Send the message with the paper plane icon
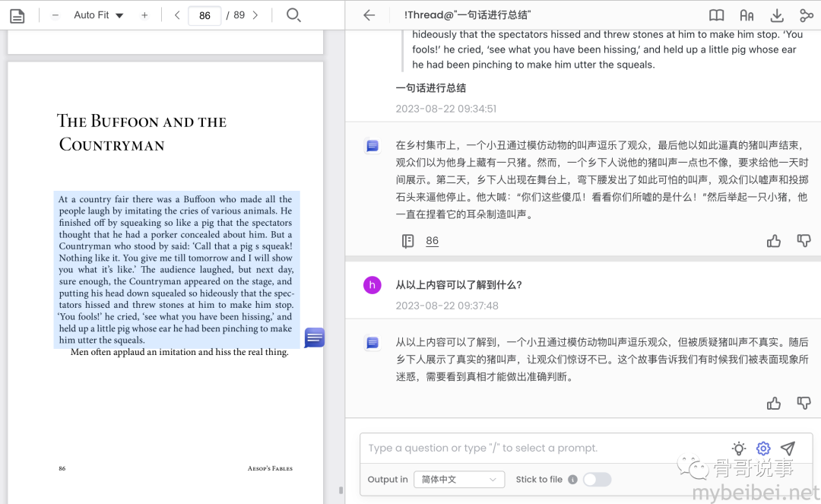The height and width of the screenshot is (504, 821). (x=788, y=448)
